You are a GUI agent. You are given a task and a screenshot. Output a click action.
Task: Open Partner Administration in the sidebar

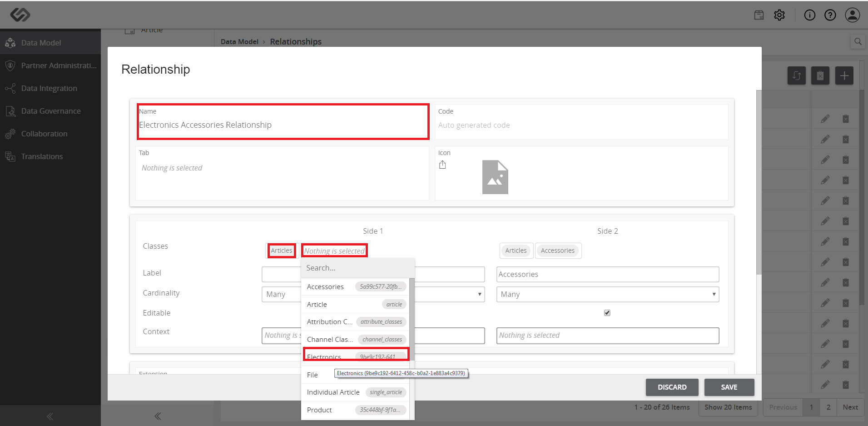(x=50, y=65)
